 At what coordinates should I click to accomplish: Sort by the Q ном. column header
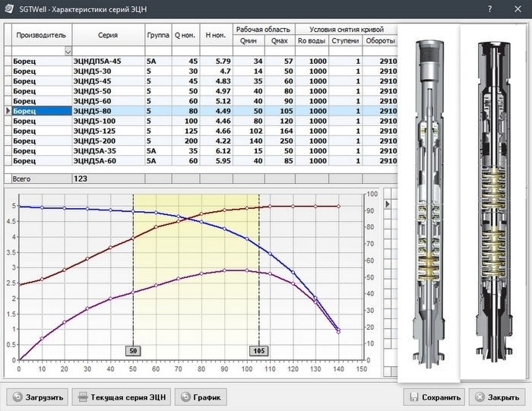[186, 35]
